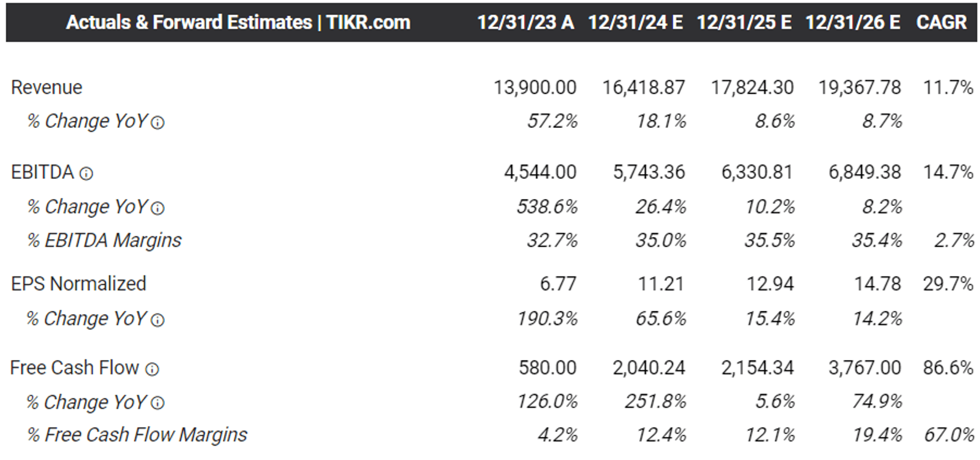Image resolution: width=980 pixels, height=460 pixels.
Task: Click the % EBITDA Margins row label
Action: coord(104,240)
